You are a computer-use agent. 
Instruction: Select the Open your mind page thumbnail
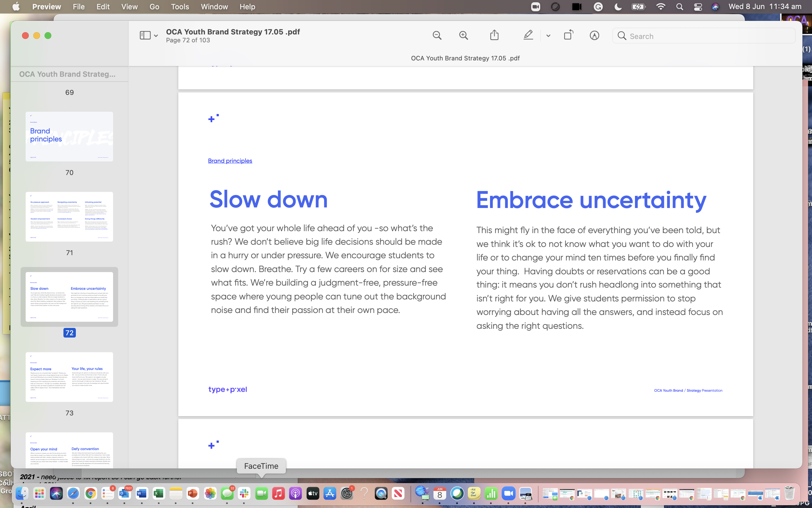click(x=69, y=450)
